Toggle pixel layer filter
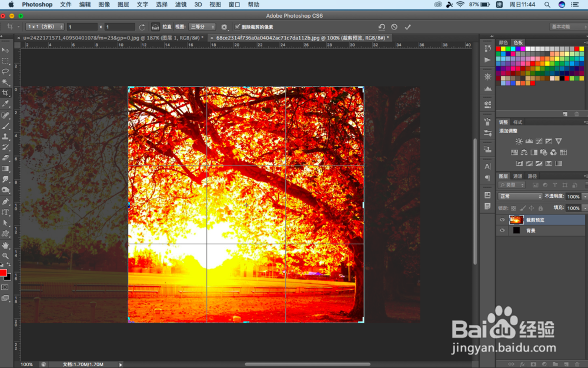The image size is (588, 368). click(535, 185)
